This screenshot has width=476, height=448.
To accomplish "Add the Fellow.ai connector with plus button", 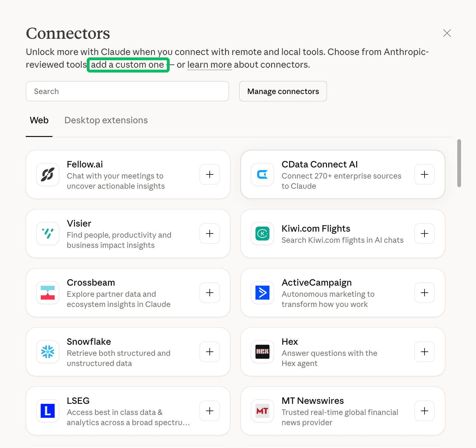I will pyautogui.click(x=210, y=174).
